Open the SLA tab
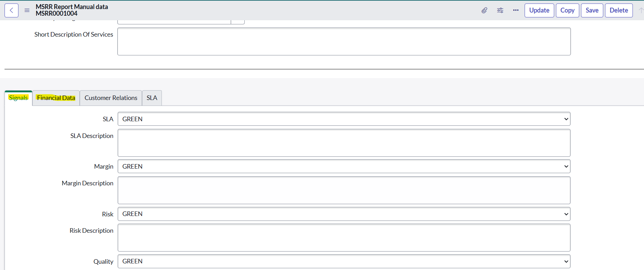This screenshot has width=644, height=270. (x=152, y=98)
